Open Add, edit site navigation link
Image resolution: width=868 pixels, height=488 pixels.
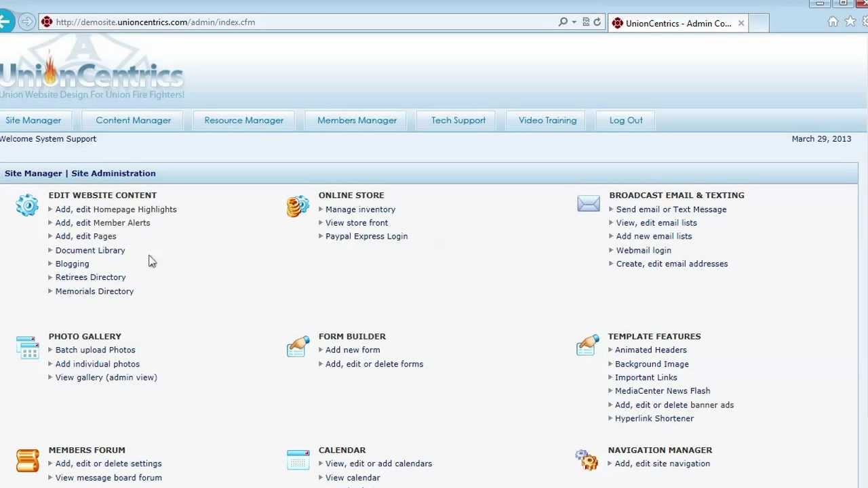[663, 464]
